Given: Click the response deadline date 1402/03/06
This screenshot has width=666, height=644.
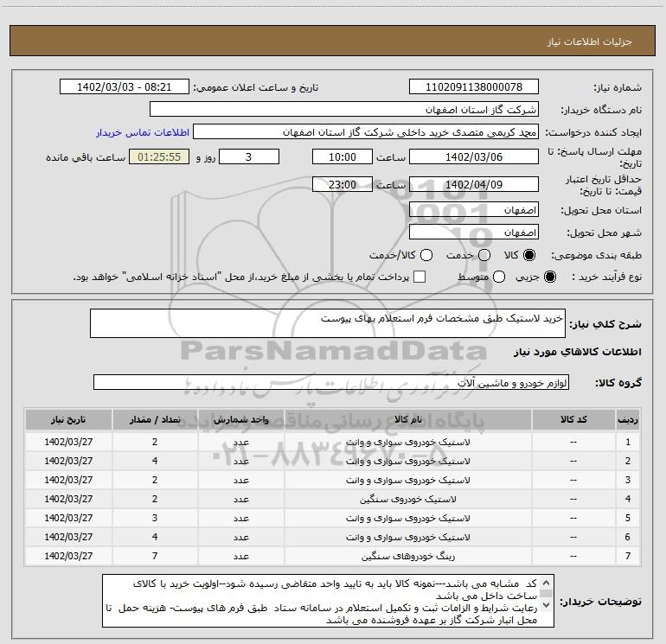Looking at the screenshot, I should 474,156.
